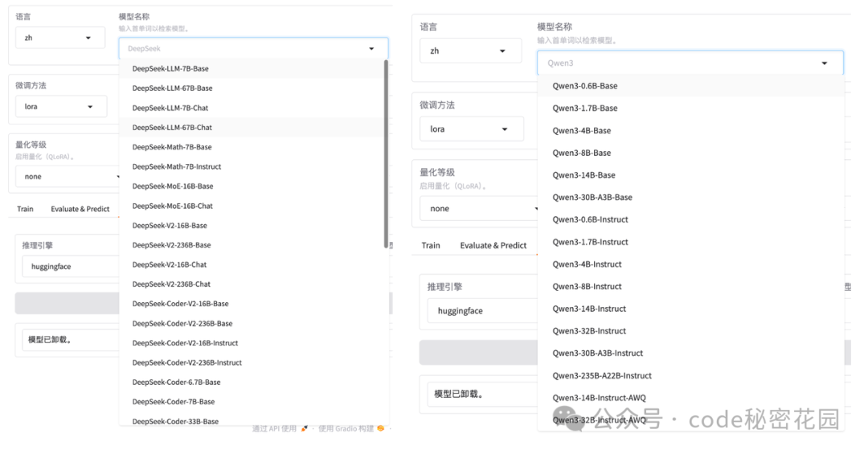Choose DeepSeek-LLM-7B-Chat from dropdown list
The width and height of the screenshot is (868, 454).
[252, 108]
